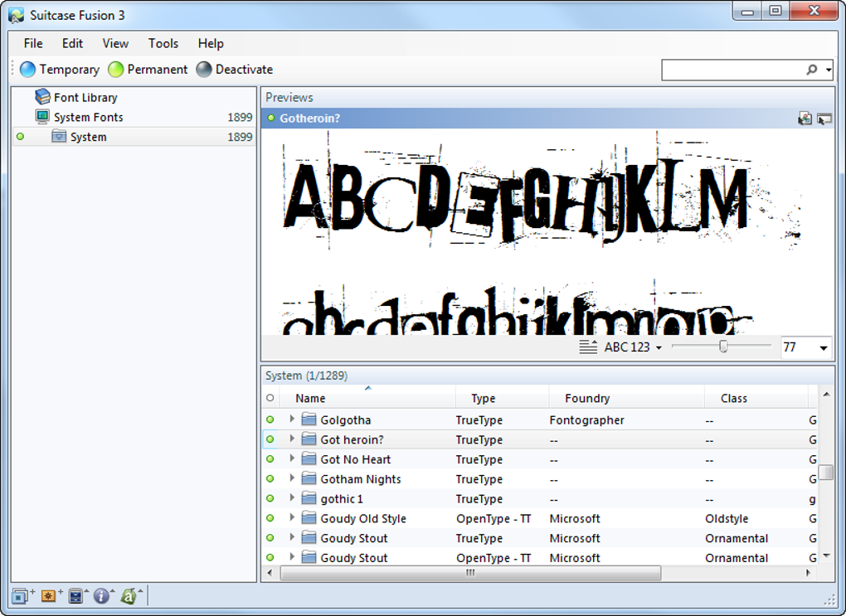The width and height of the screenshot is (846, 616).
Task: Select the Goudy Stout OpenType - TT row
Action: coord(540,557)
